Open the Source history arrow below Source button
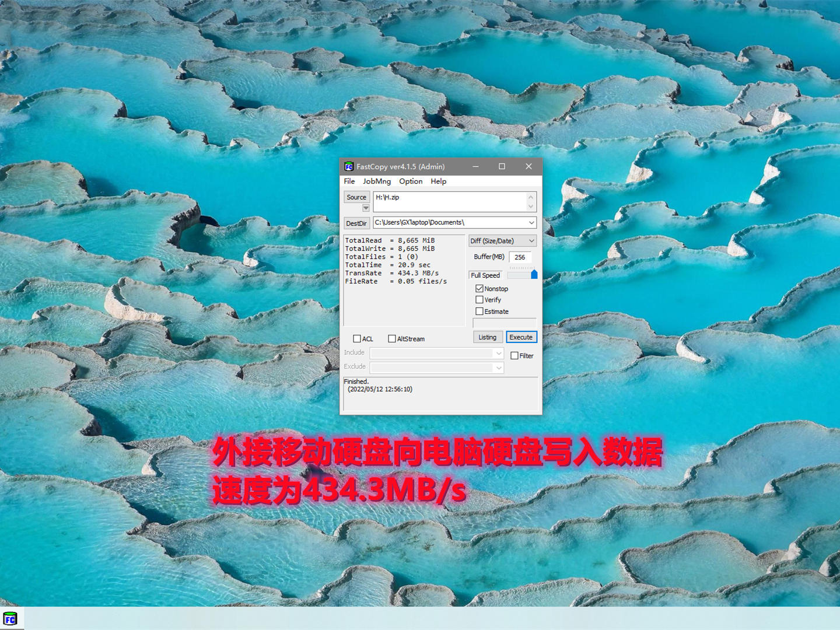This screenshot has width=840, height=630. pos(366,208)
